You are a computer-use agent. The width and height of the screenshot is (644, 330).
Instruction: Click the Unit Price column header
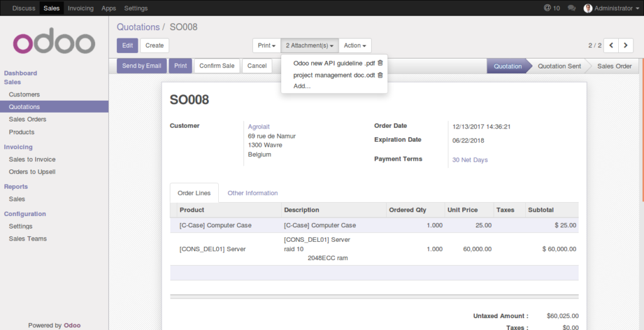[469, 210]
